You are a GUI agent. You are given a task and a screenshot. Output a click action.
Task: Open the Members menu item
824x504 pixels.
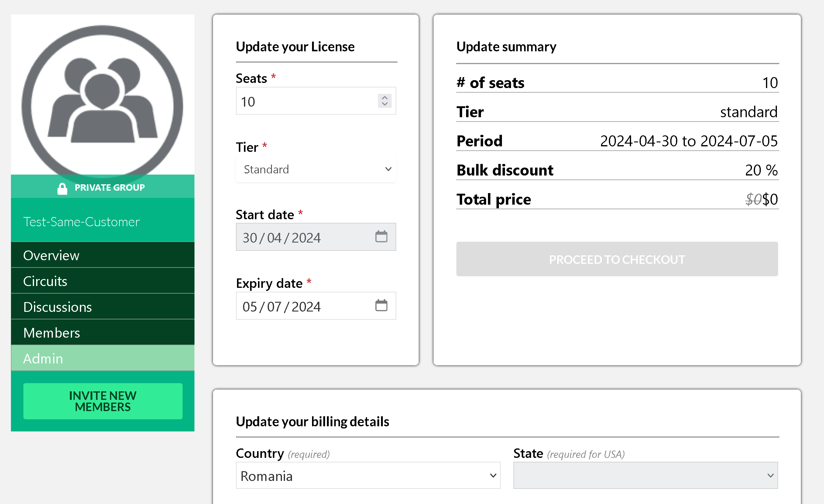point(102,332)
